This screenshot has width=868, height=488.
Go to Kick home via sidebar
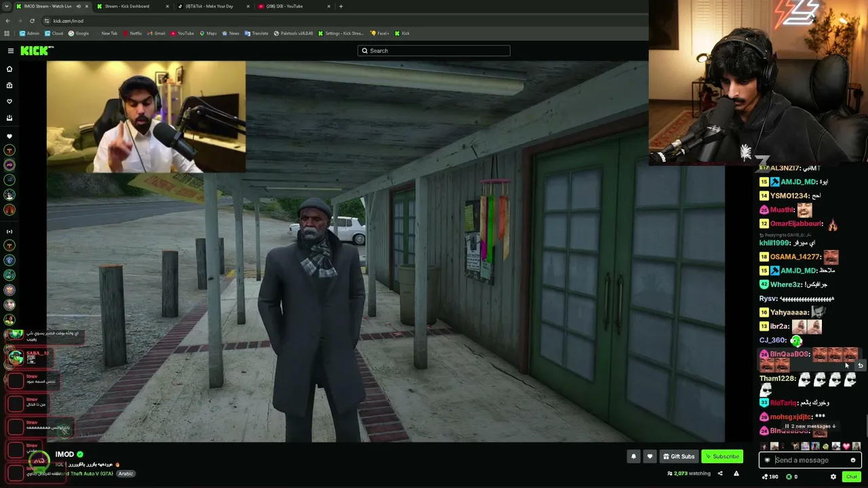click(9, 69)
